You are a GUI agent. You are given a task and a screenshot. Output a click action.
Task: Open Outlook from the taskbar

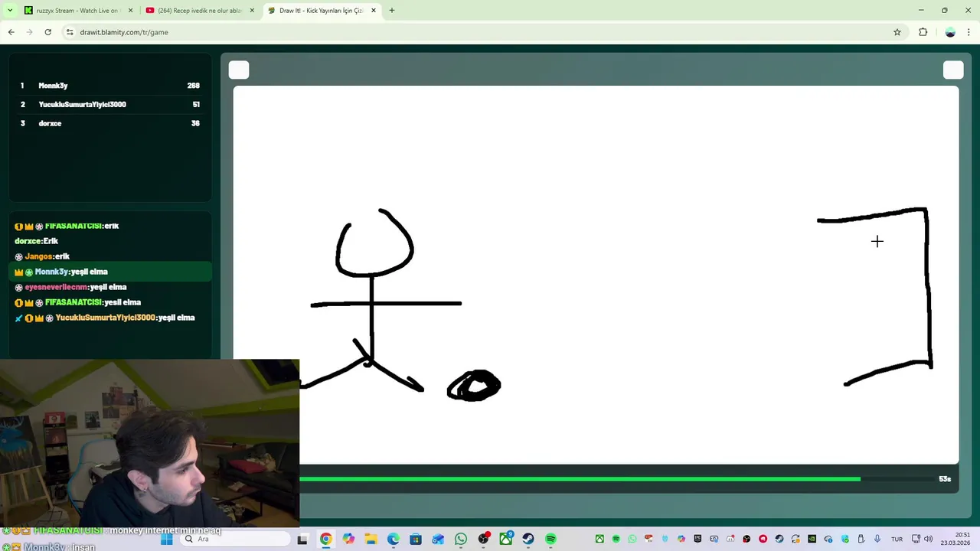coord(438,540)
